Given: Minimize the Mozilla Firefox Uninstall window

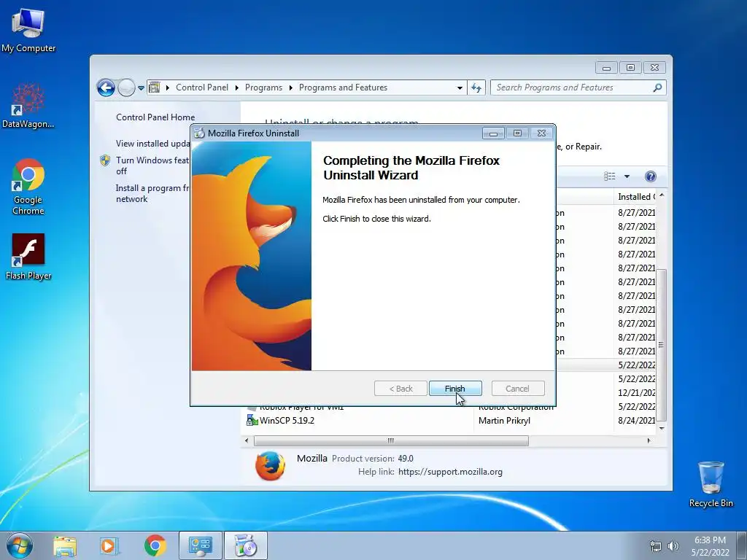Looking at the screenshot, I should click(x=493, y=133).
